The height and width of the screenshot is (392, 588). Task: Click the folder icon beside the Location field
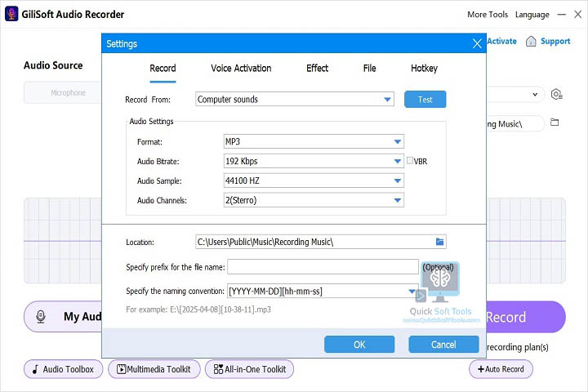(440, 242)
